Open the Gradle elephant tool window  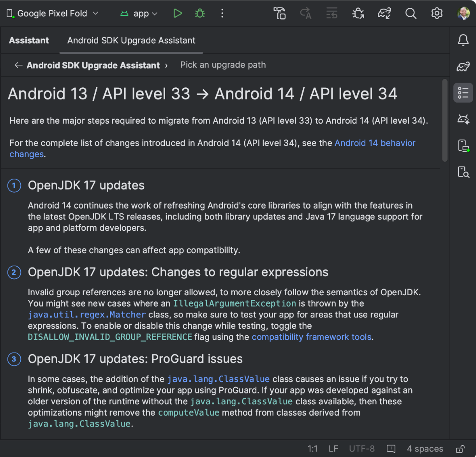point(463,67)
